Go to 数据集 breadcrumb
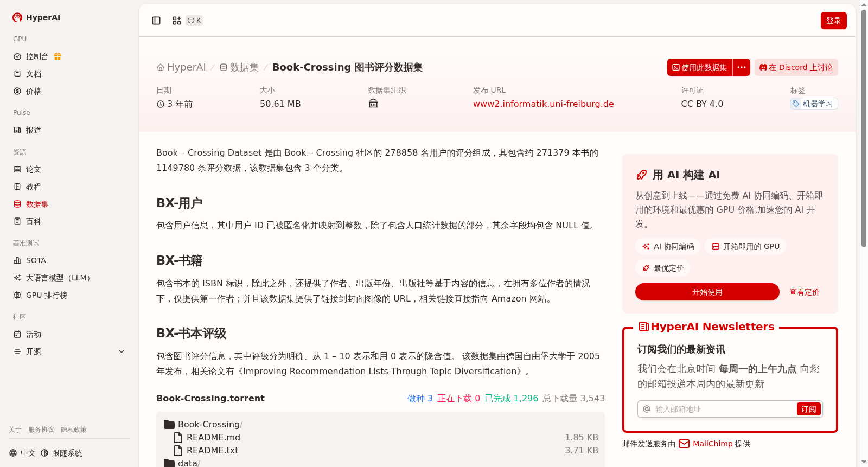The width and height of the screenshot is (868, 467). coord(239,67)
